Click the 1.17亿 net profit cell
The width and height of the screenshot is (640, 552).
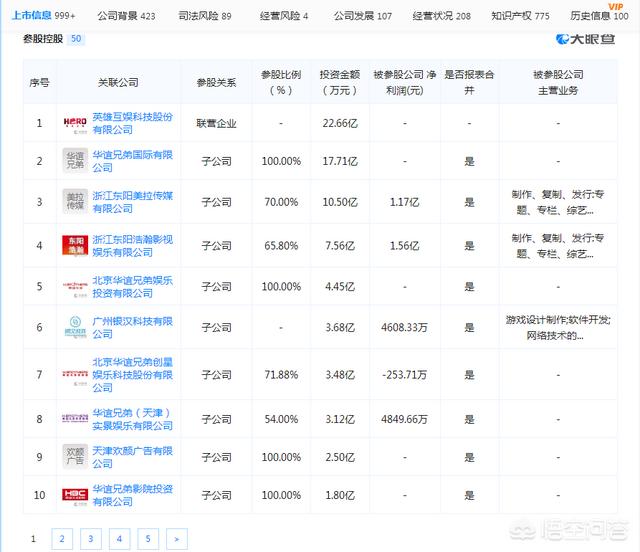[x=404, y=202]
